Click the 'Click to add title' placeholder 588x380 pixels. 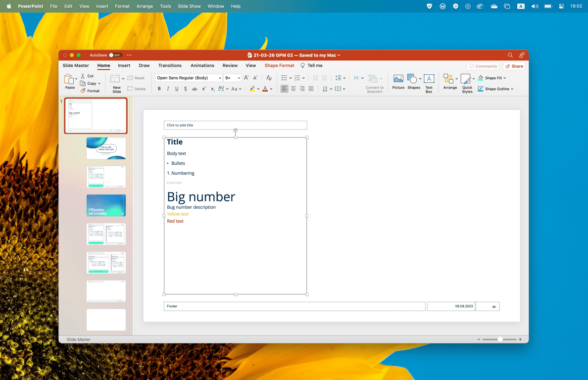click(x=235, y=125)
